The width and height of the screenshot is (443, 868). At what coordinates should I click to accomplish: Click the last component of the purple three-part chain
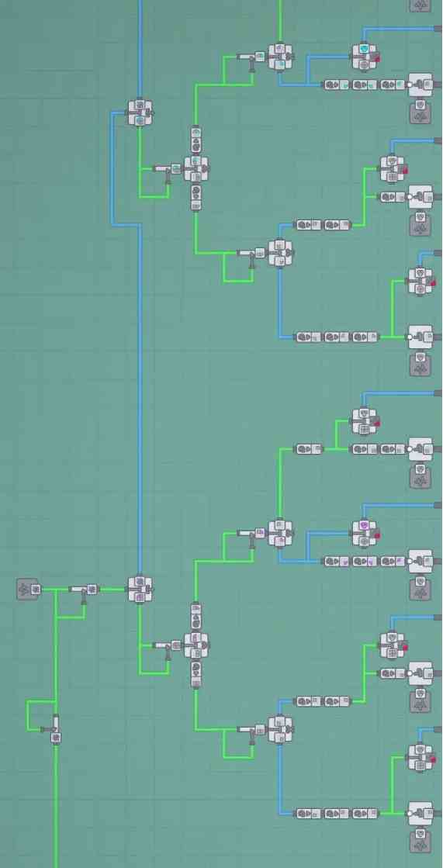click(393, 562)
